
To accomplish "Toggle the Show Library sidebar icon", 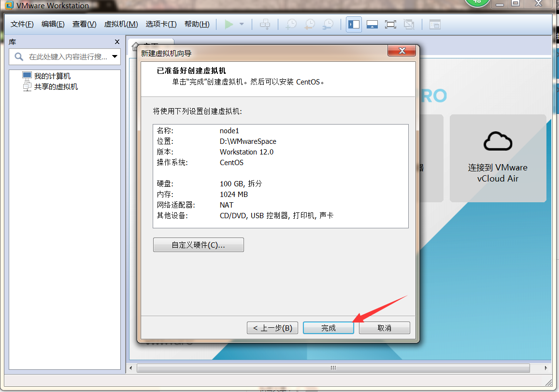I will click(354, 24).
